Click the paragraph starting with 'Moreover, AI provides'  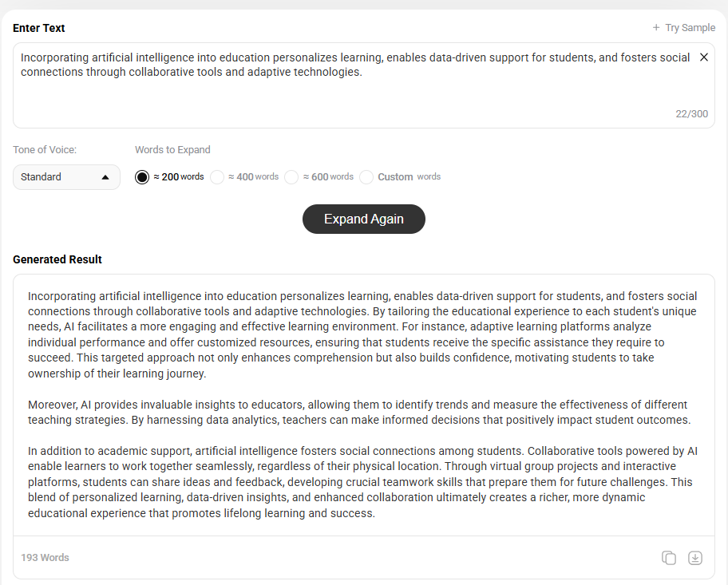[x=359, y=413]
